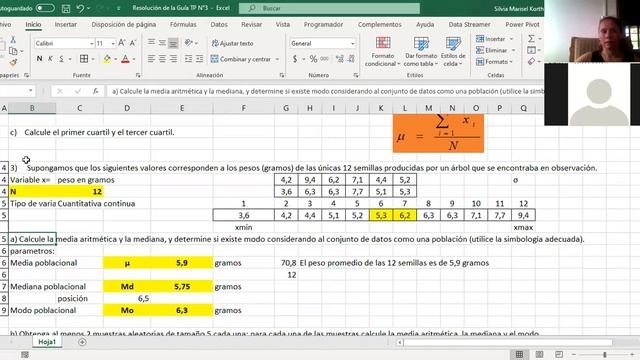Add a new sheet with plus icon
The width and height of the screenshot is (640, 360).
point(82,342)
